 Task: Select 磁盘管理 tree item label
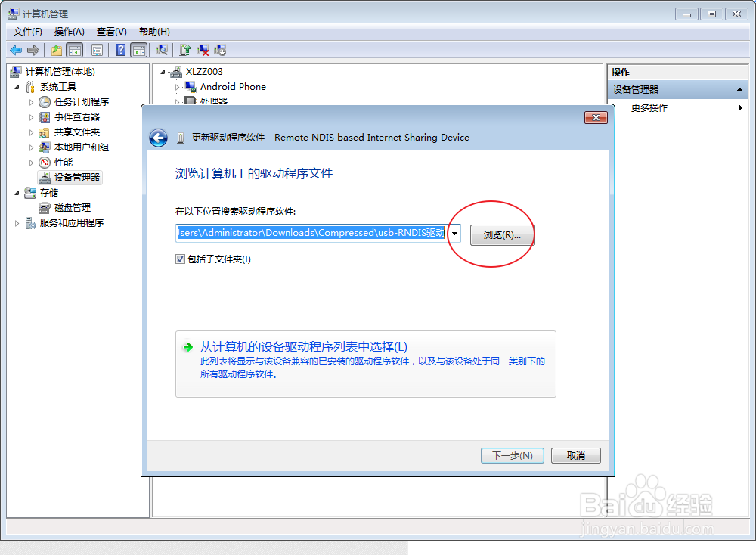click(73, 208)
